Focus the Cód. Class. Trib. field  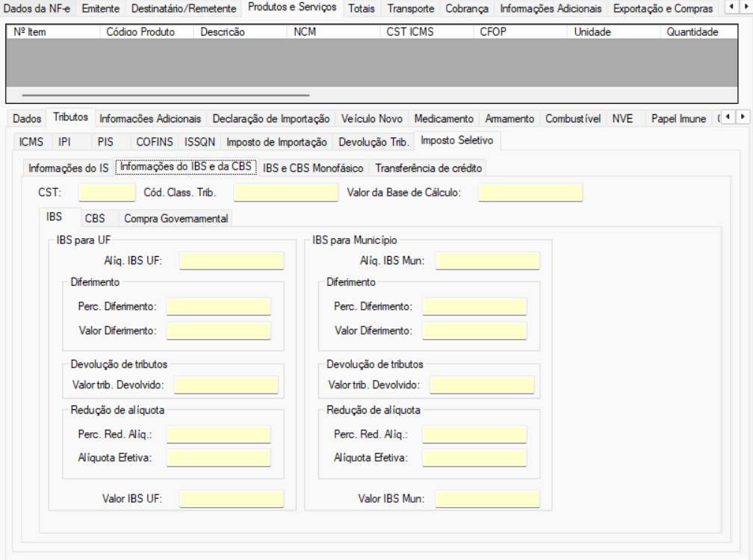(x=285, y=193)
